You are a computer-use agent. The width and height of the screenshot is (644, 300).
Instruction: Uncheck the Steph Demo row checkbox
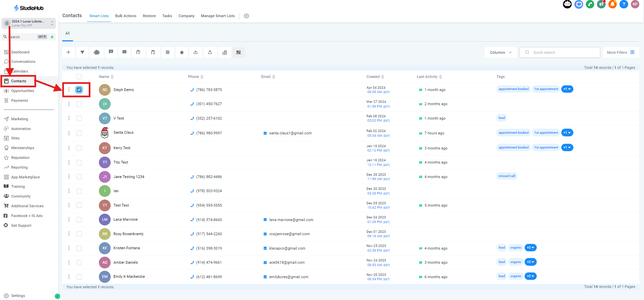tap(79, 90)
